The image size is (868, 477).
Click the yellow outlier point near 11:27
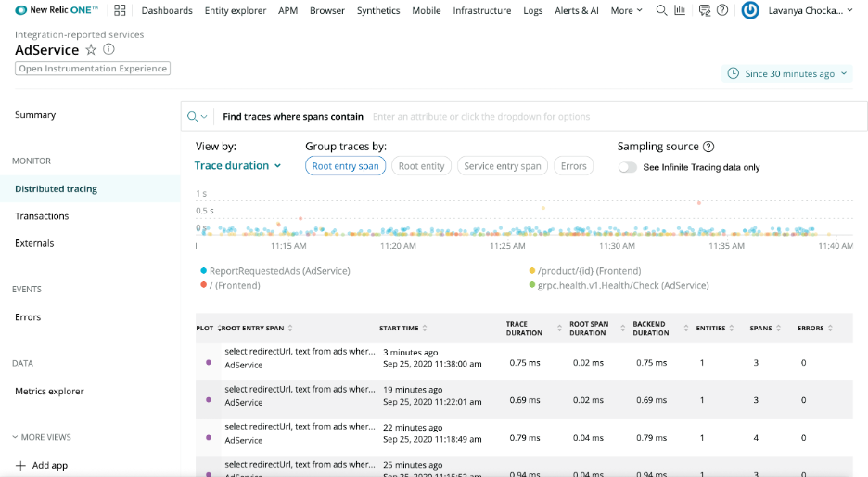point(543,208)
